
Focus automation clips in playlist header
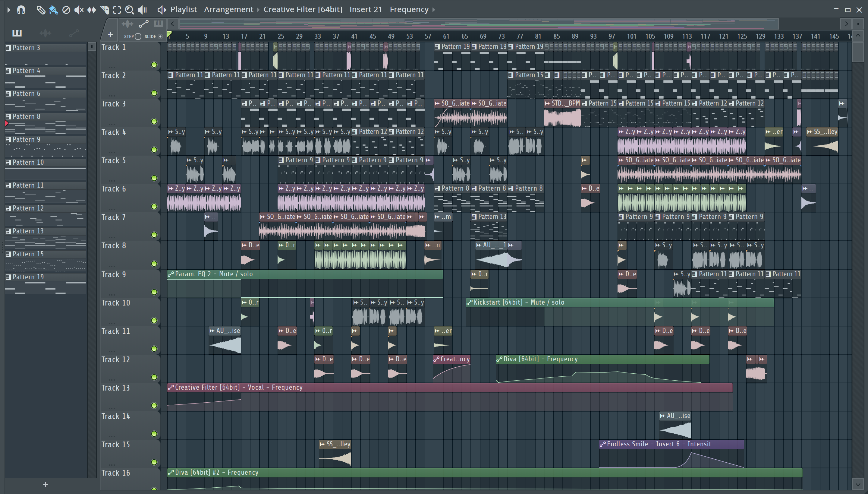(x=143, y=24)
